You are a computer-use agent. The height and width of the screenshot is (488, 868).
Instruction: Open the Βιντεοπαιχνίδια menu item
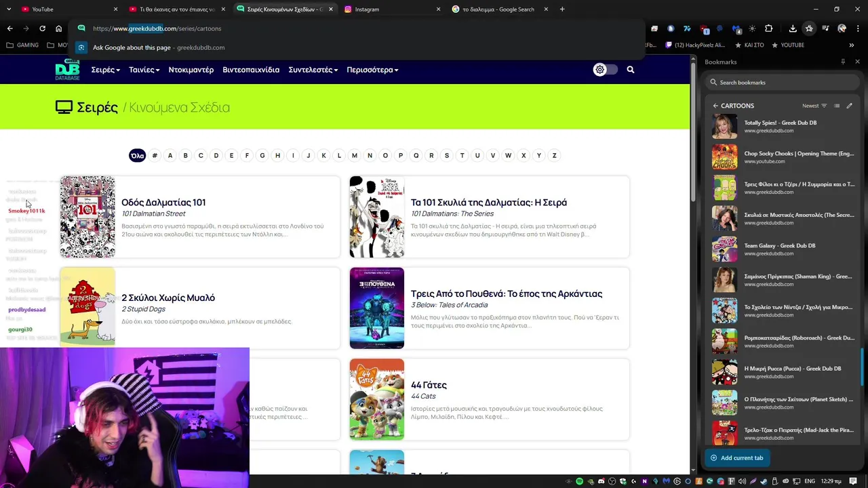coord(251,70)
